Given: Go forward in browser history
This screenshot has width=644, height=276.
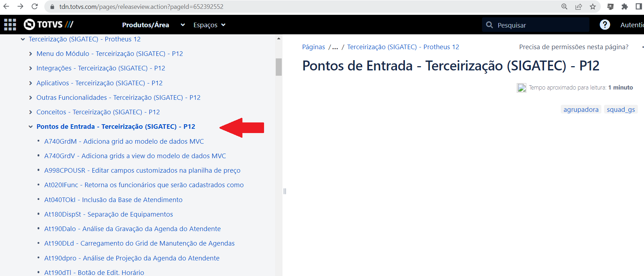Looking at the screenshot, I should click(21, 7).
